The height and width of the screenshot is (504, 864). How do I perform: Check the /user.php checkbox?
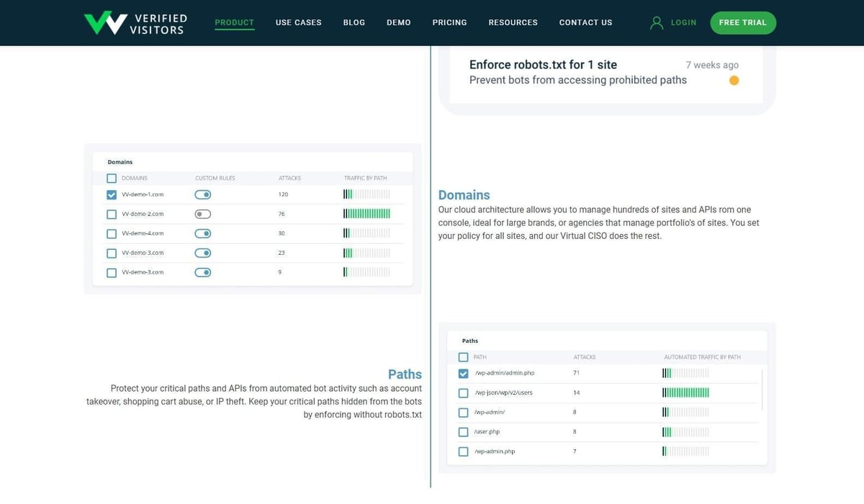[463, 432]
